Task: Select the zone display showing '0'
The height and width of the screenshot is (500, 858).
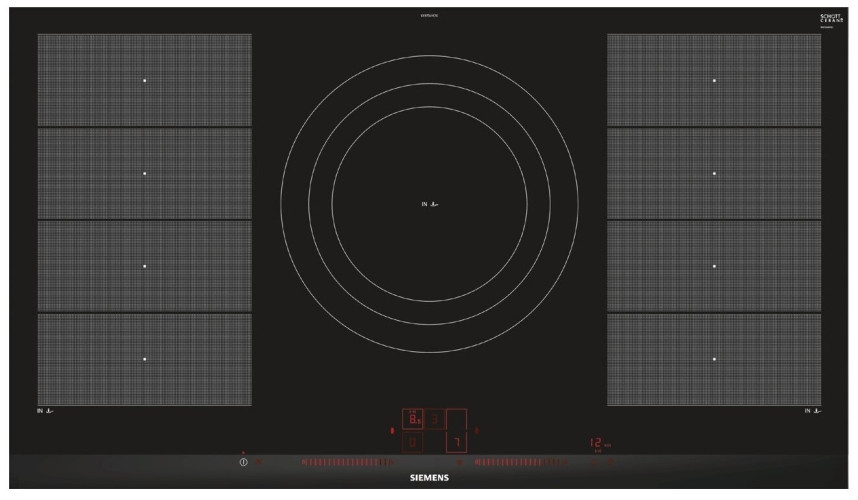Action: tap(415, 443)
